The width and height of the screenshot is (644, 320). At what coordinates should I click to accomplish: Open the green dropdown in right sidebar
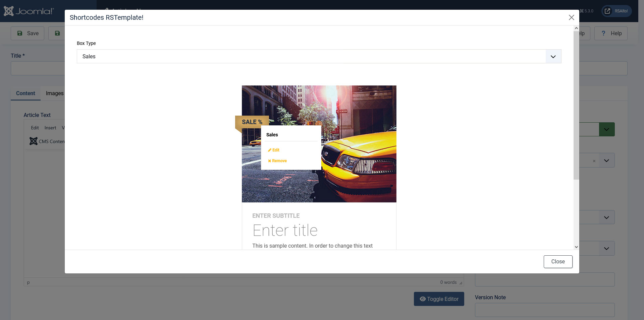coord(607,129)
